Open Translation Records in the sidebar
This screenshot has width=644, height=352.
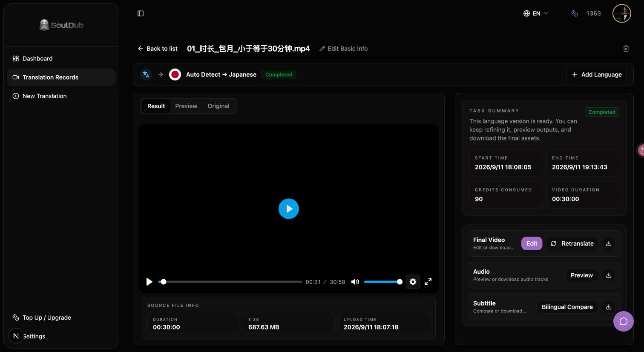point(61,77)
